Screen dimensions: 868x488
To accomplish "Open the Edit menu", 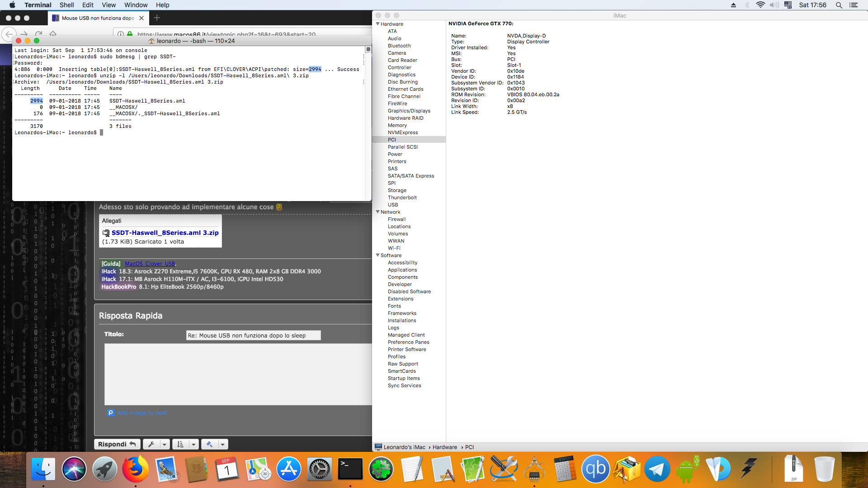I will [x=88, y=5].
